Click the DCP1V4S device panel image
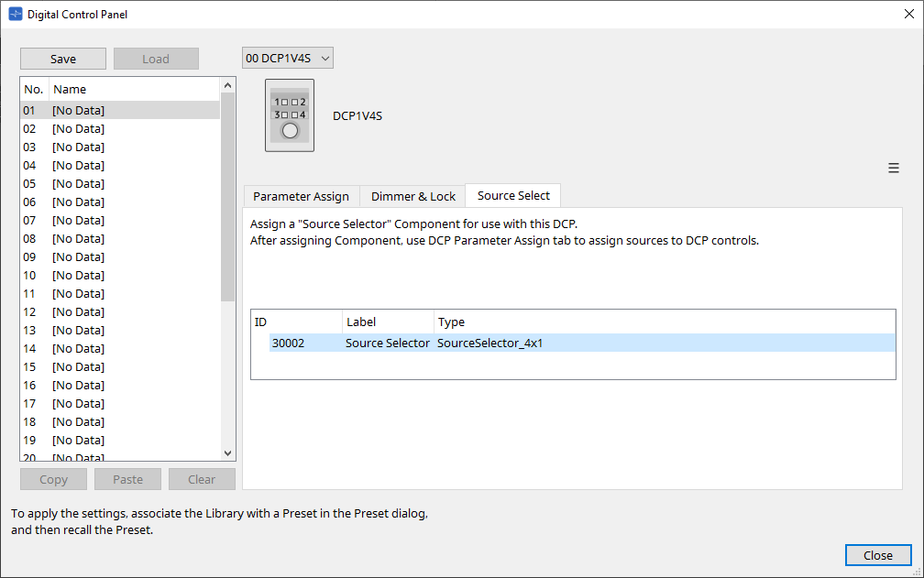This screenshot has height=578, width=924. click(289, 115)
